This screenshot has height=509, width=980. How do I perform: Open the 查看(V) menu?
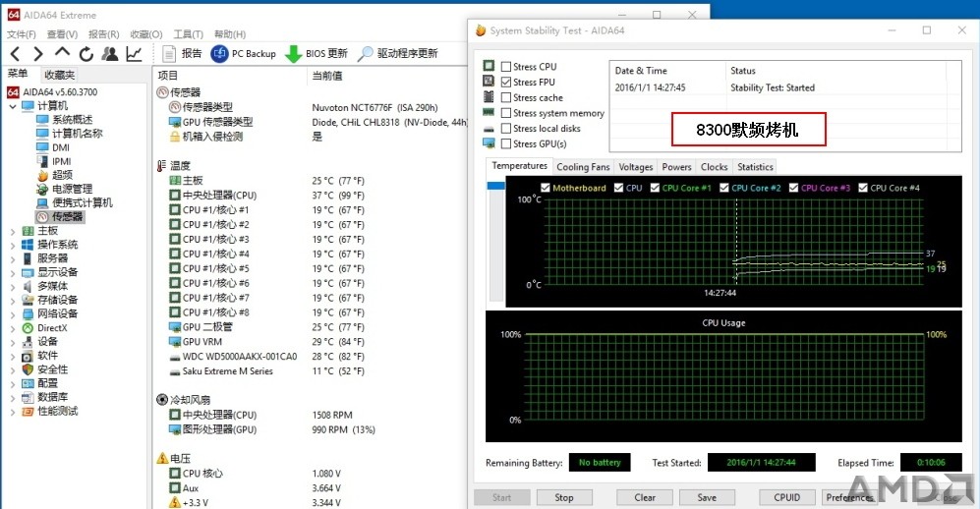[x=62, y=34]
